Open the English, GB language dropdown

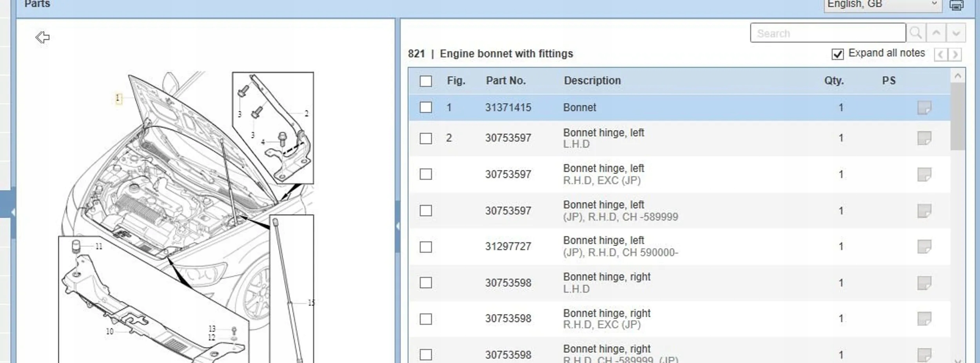click(x=882, y=5)
